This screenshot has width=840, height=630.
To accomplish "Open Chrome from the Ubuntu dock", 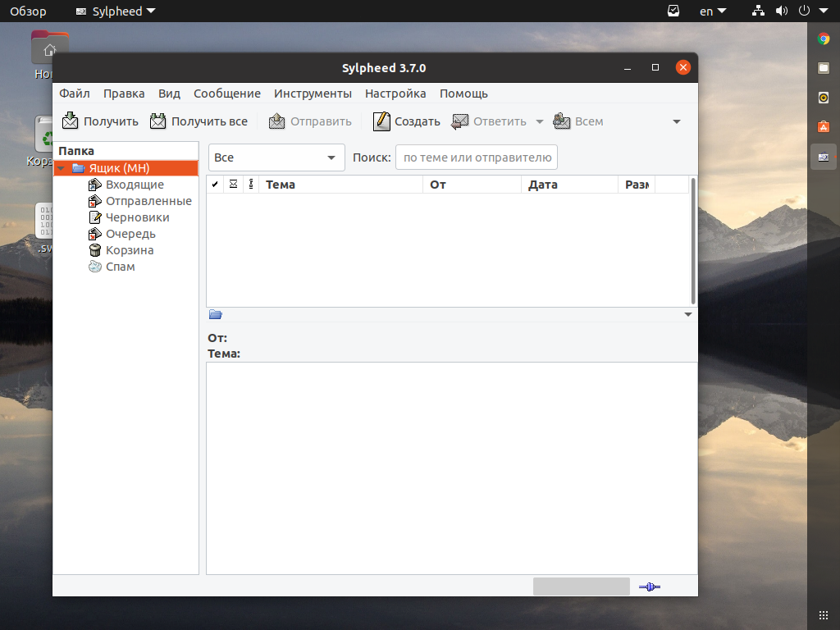I will click(x=824, y=39).
